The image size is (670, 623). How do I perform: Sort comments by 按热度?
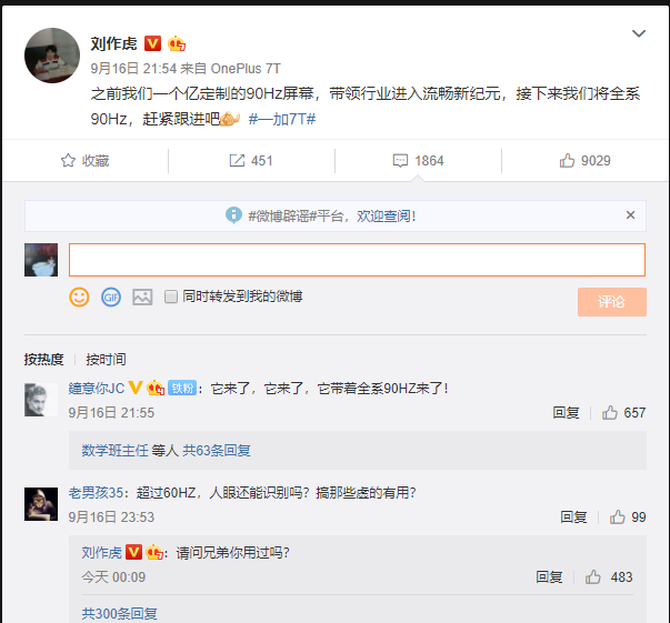pos(44,359)
